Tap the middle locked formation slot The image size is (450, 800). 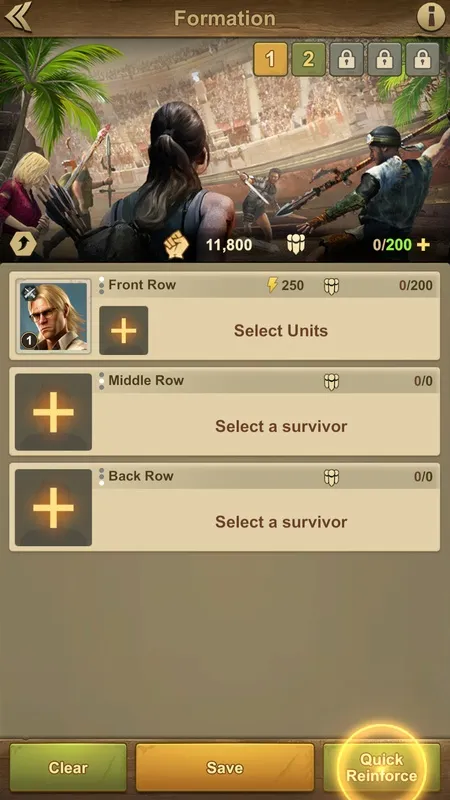click(384, 59)
